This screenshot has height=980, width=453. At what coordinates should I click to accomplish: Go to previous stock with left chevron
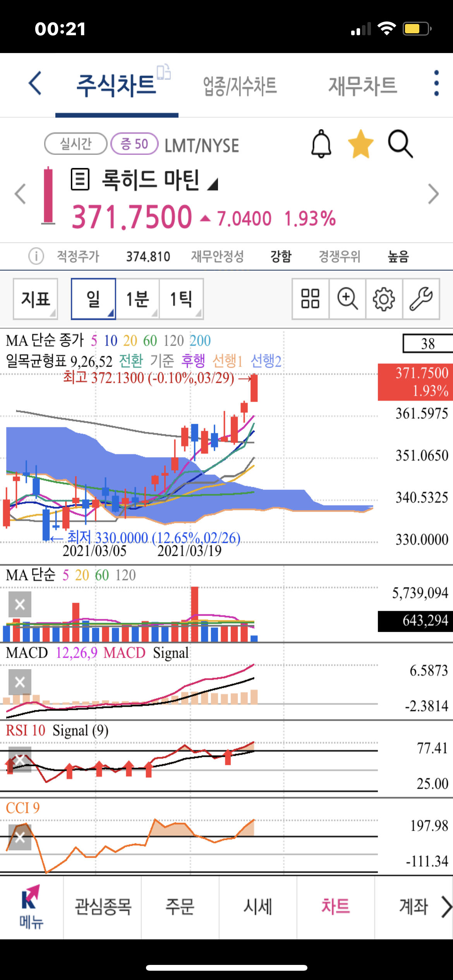[x=20, y=194]
